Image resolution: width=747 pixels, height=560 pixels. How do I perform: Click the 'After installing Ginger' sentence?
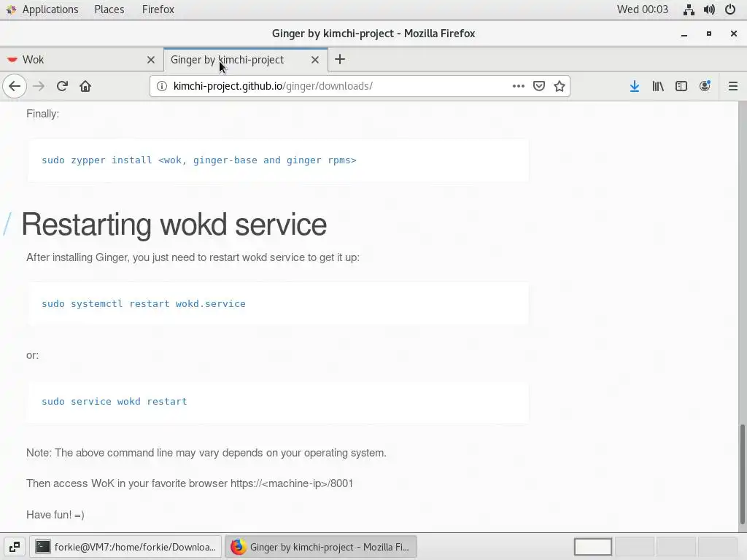click(x=193, y=257)
